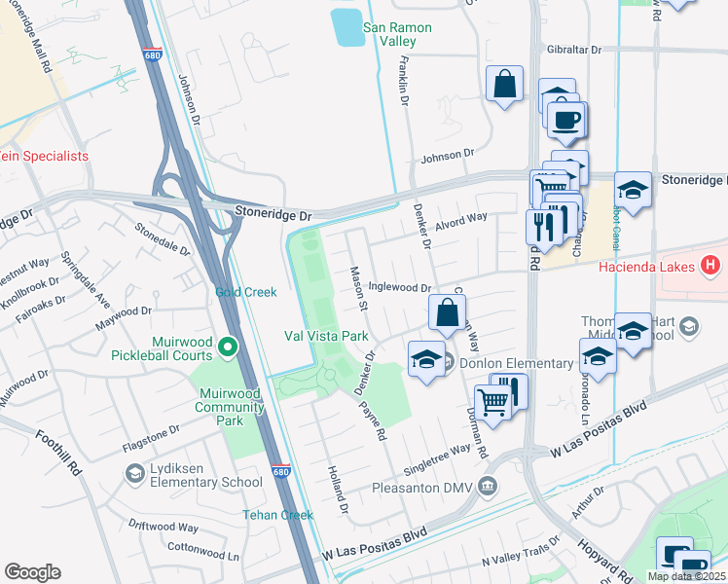Click the shopping bag marker near Franklin Dr
Image resolution: width=728 pixels, height=584 pixels.
pos(504,86)
